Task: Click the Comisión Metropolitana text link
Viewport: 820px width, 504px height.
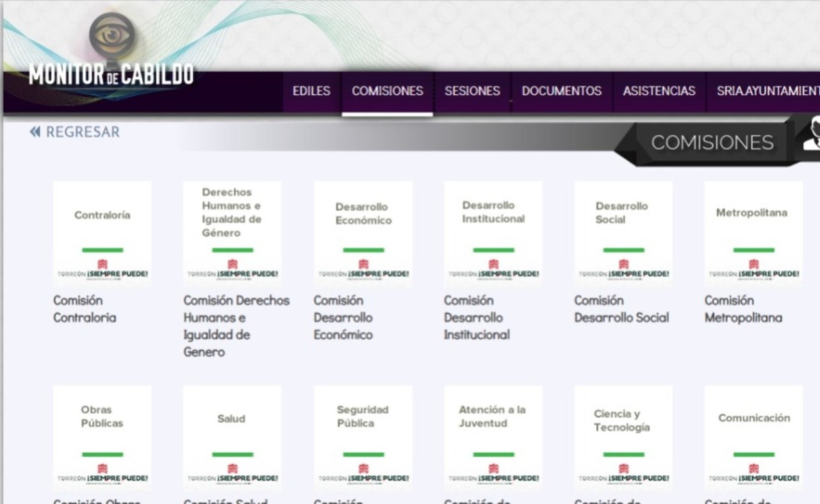Action: tap(743, 309)
